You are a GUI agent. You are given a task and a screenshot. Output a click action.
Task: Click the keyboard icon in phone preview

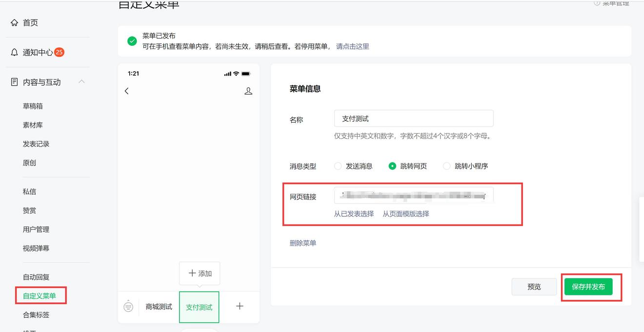(x=128, y=307)
